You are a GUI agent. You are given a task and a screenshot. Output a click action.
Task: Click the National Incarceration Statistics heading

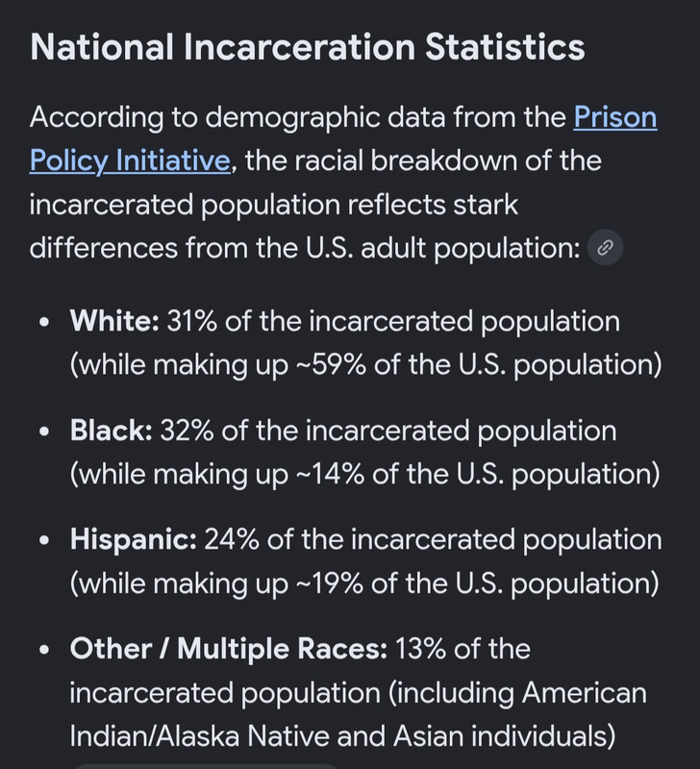[308, 47]
